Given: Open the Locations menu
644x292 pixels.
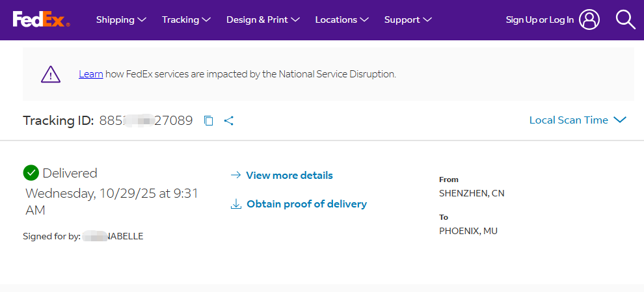Looking at the screenshot, I should click(x=342, y=20).
